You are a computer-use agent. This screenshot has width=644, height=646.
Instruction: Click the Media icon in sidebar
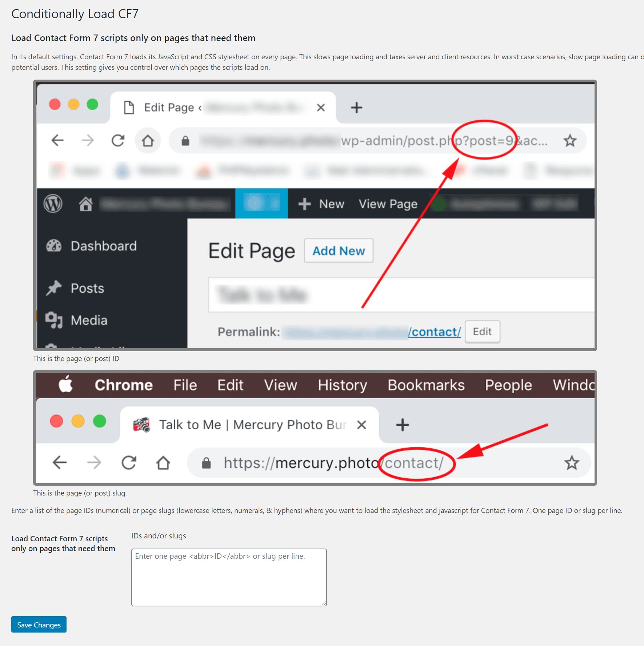pos(54,320)
